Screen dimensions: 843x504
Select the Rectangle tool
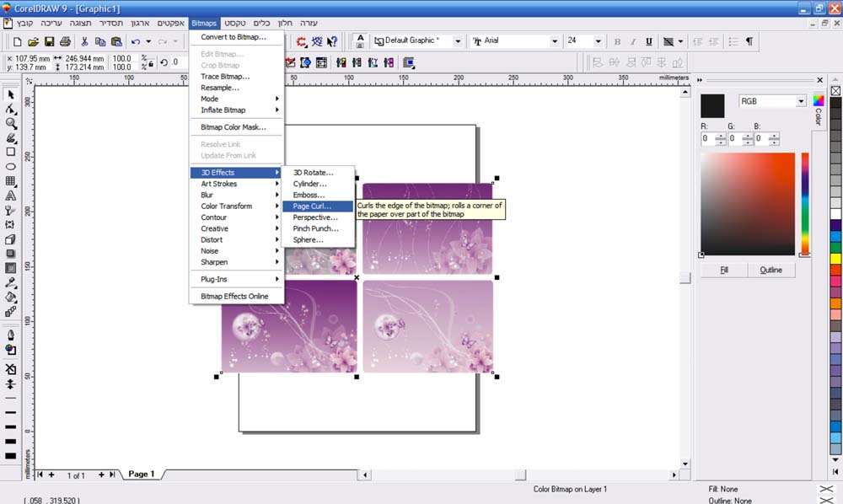coord(10,153)
